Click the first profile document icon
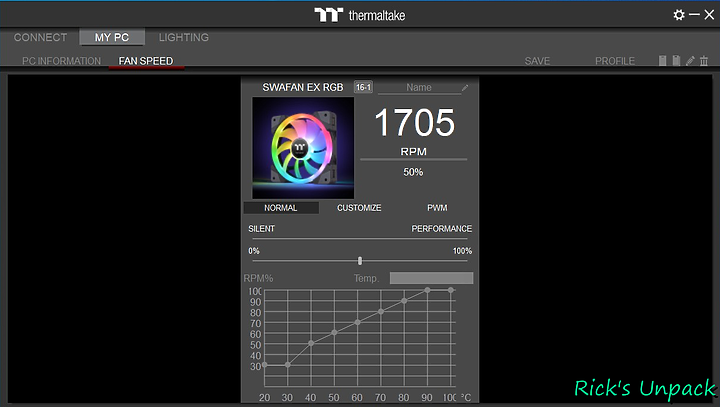The image size is (720, 407). (x=663, y=61)
